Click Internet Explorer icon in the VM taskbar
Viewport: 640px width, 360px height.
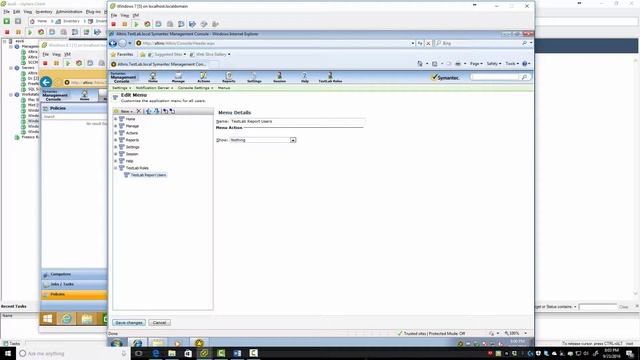pos(137,343)
